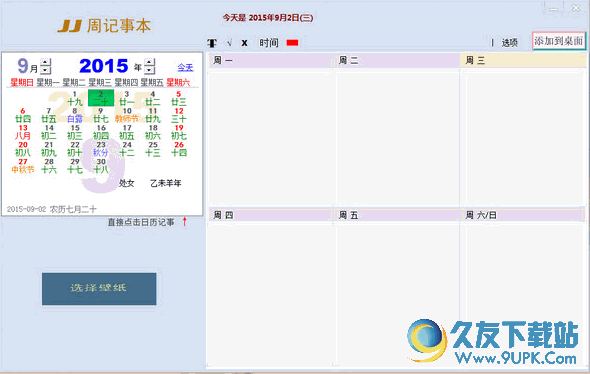The height and width of the screenshot is (374, 590).
Task: Select September 12 in the calendar
Action: tap(179, 115)
